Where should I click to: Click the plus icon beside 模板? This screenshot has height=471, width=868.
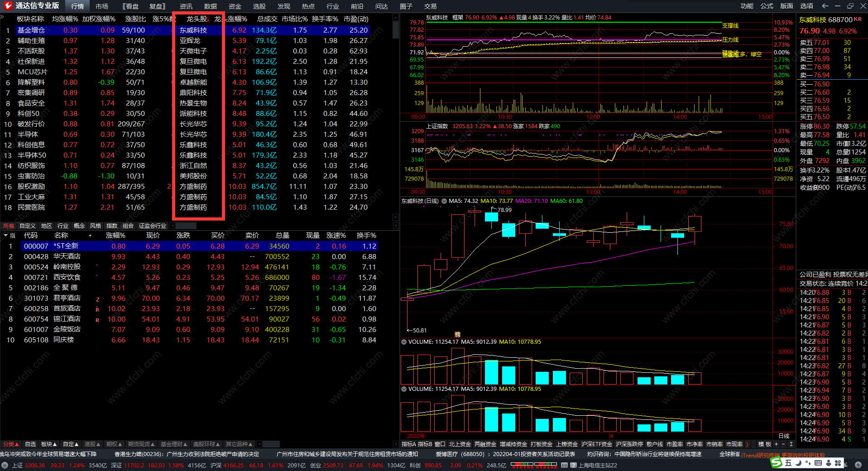pos(776,444)
